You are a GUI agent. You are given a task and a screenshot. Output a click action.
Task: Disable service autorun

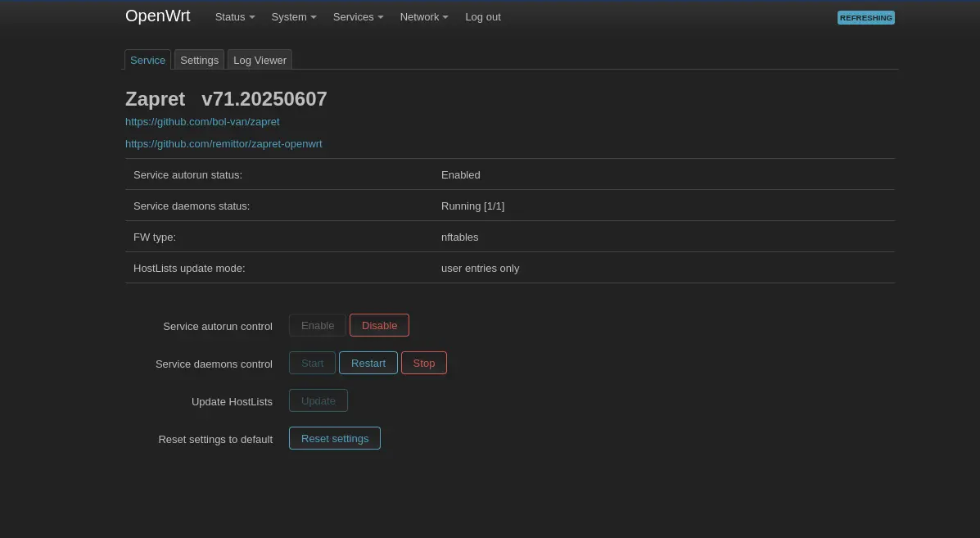click(379, 326)
